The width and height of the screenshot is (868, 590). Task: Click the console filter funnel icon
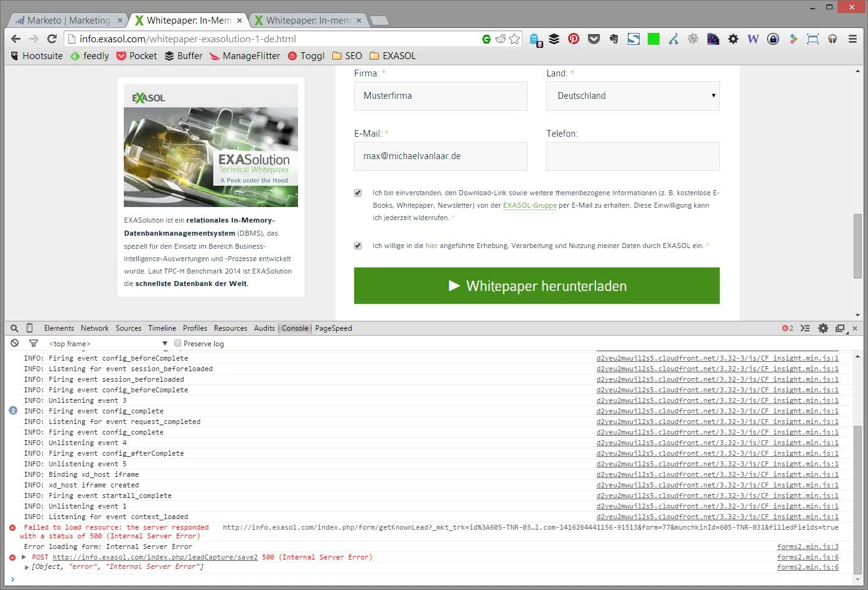point(34,343)
